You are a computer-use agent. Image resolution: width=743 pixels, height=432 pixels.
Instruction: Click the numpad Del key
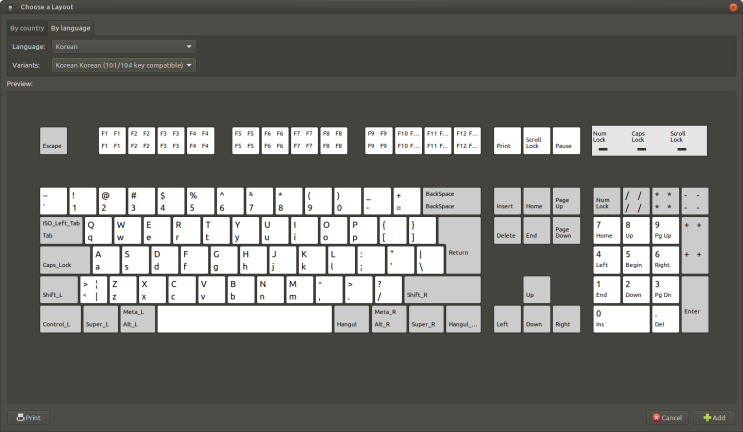click(x=666, y=319)
